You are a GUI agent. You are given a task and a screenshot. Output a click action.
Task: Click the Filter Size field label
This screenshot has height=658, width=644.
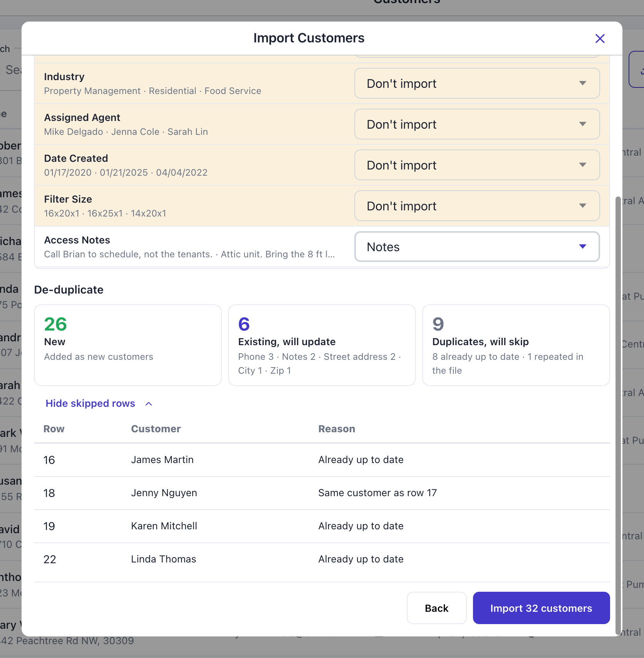68,199
